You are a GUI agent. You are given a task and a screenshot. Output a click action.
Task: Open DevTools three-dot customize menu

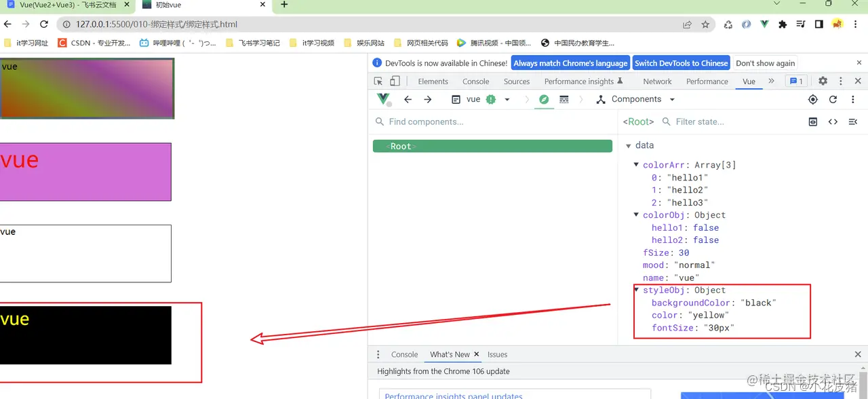coord(841,81)
